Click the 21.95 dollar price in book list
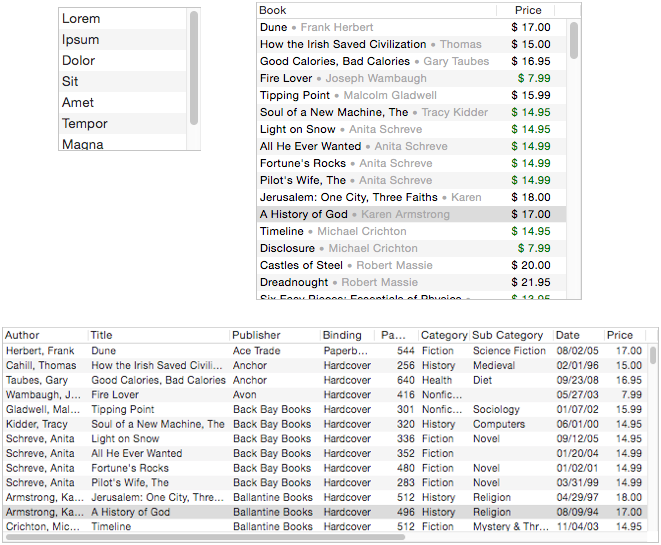This screenshot has width=661, height=545. pos(531,282)
